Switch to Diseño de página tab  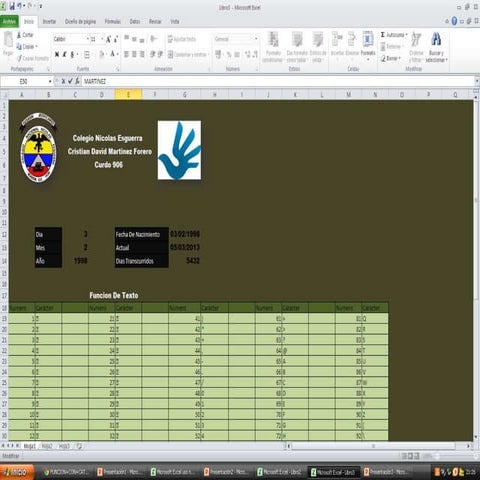click(80, 22)
